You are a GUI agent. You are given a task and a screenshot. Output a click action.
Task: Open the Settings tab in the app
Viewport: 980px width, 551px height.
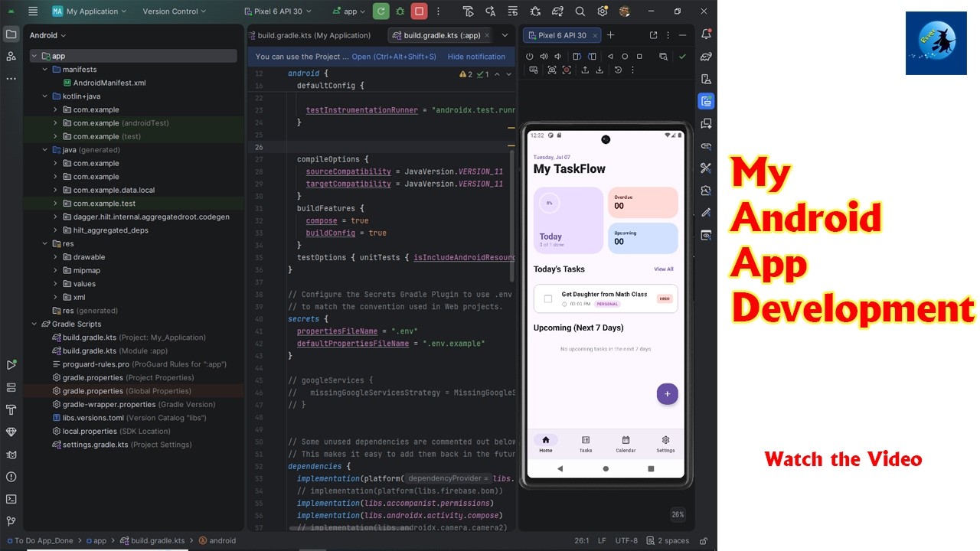coord(665,444)
